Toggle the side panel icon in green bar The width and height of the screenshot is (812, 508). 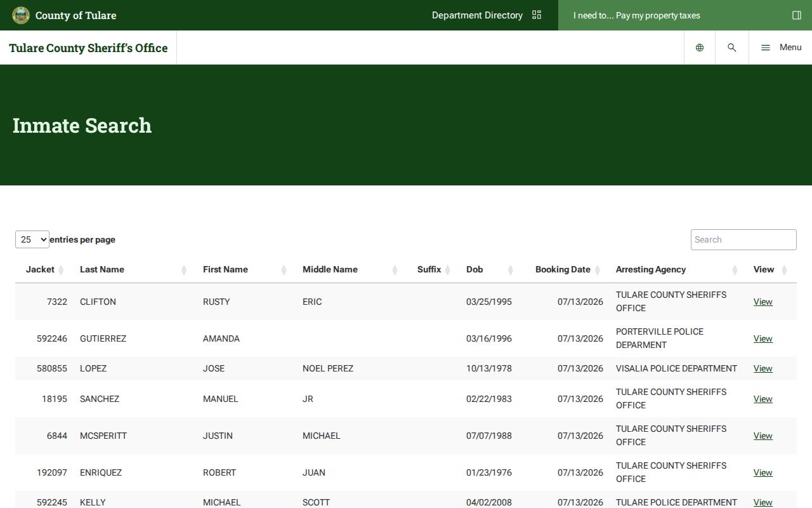coord(797,15)
